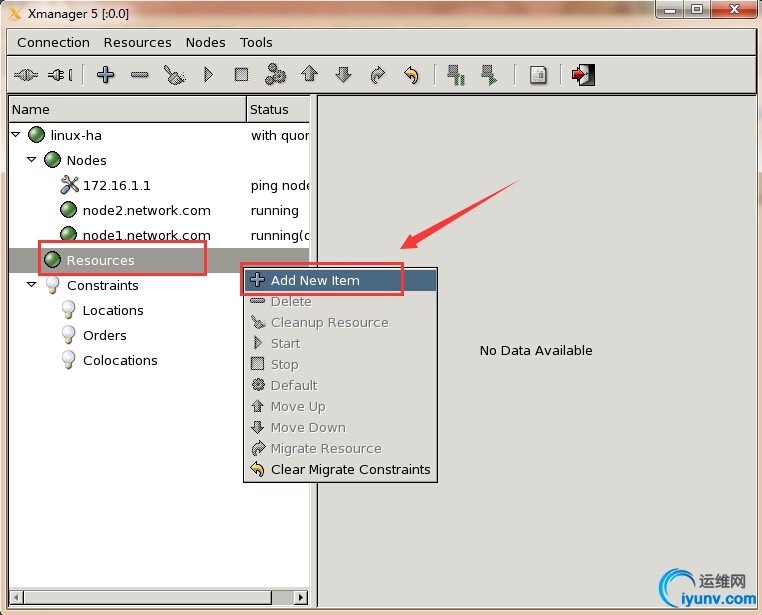Choose Add New Item from context menu
Viewport: 762px width, 615px height.
(340, 280)
